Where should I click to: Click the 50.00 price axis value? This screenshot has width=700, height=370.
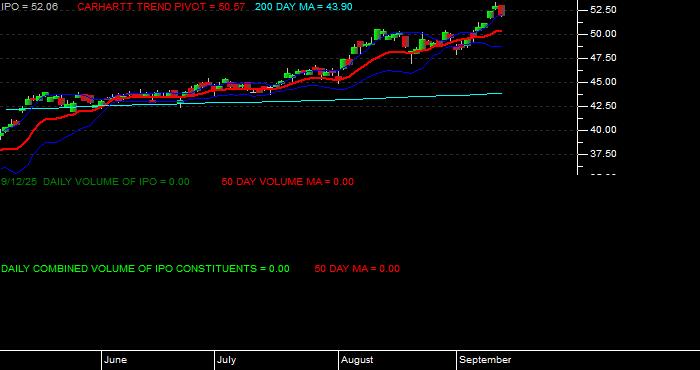pos(603,34)
